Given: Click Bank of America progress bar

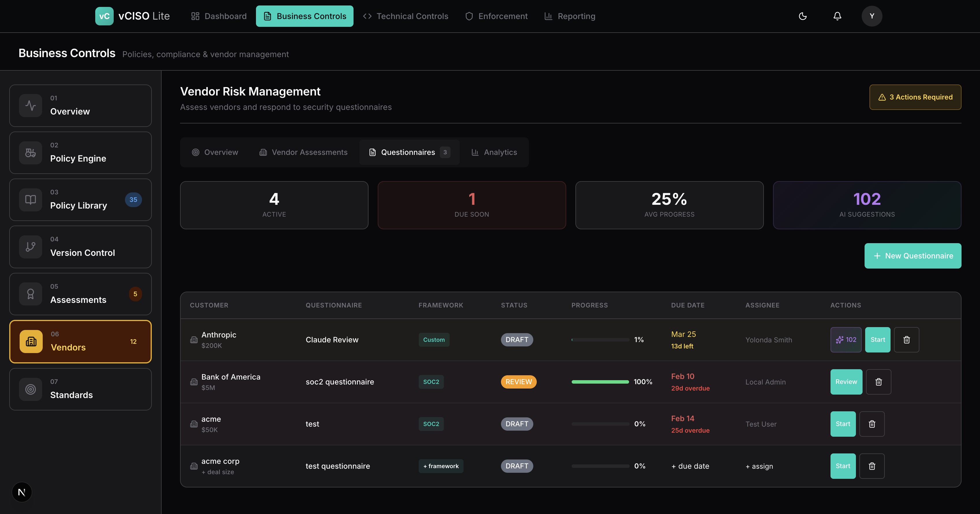Looking at the screenshot, I should (600, 382).
